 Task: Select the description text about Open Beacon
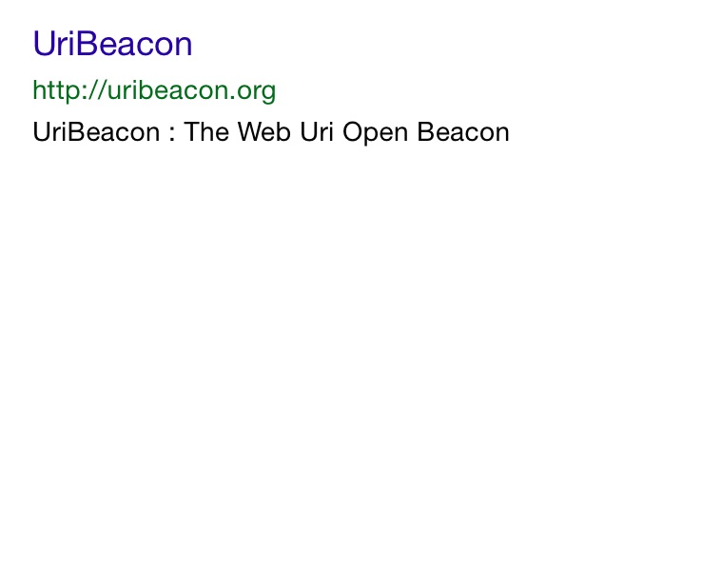point(271,132)
